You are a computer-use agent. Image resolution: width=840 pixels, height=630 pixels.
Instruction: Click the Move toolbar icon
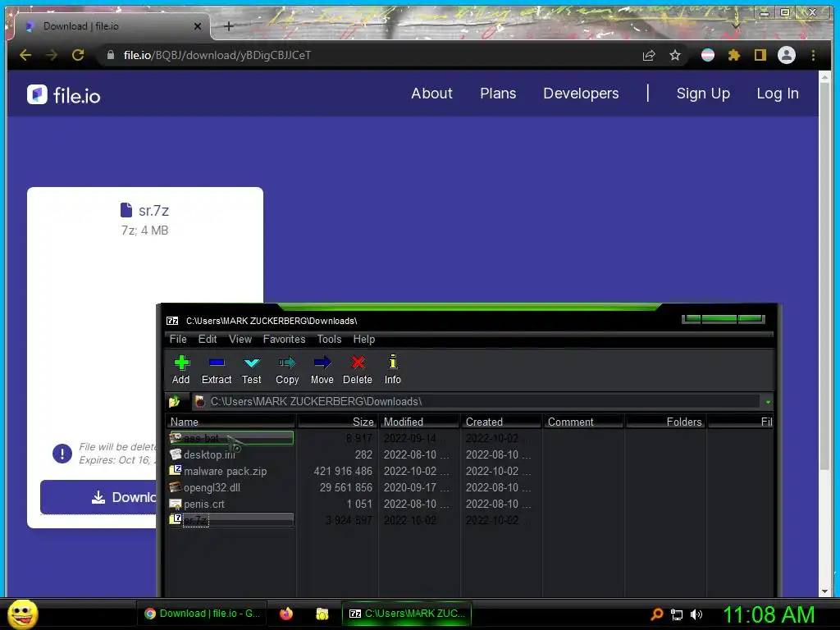(x=322, y=370)
